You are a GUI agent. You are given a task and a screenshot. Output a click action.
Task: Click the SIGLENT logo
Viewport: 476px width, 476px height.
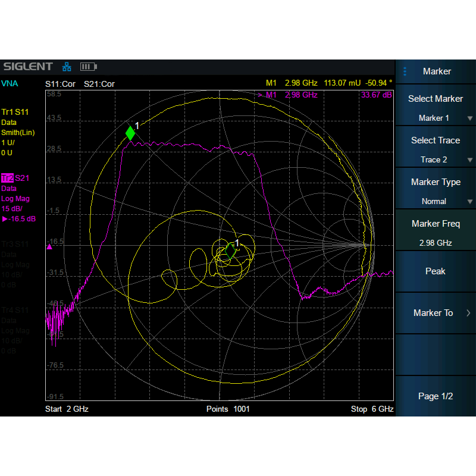pyautogui.click(x=28, y=67)
